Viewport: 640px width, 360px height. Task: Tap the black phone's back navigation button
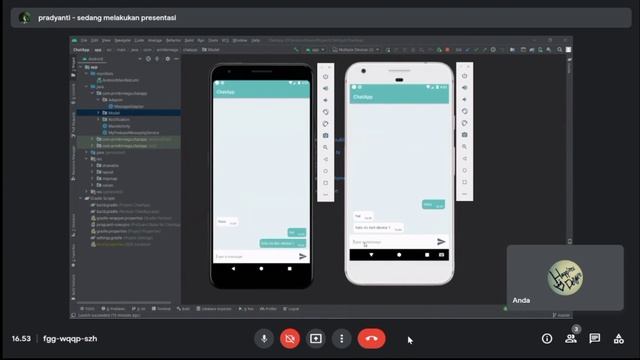point(233,269)
